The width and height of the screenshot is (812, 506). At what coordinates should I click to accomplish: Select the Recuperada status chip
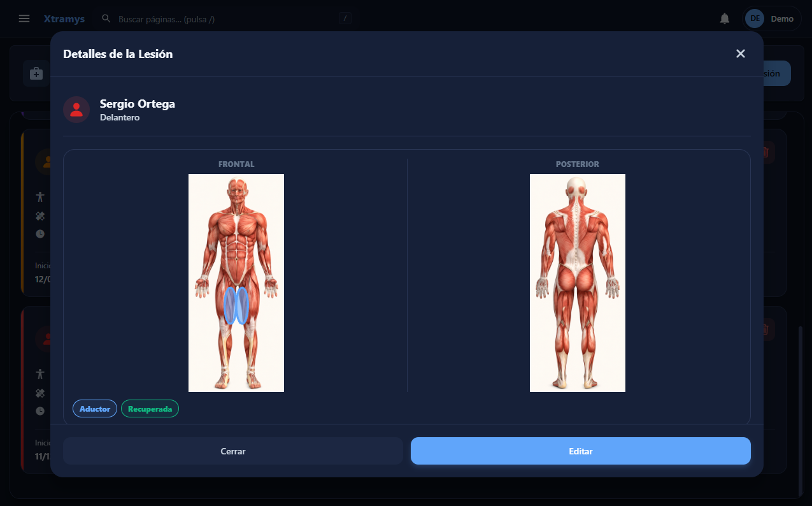click(x=150, y=408)
